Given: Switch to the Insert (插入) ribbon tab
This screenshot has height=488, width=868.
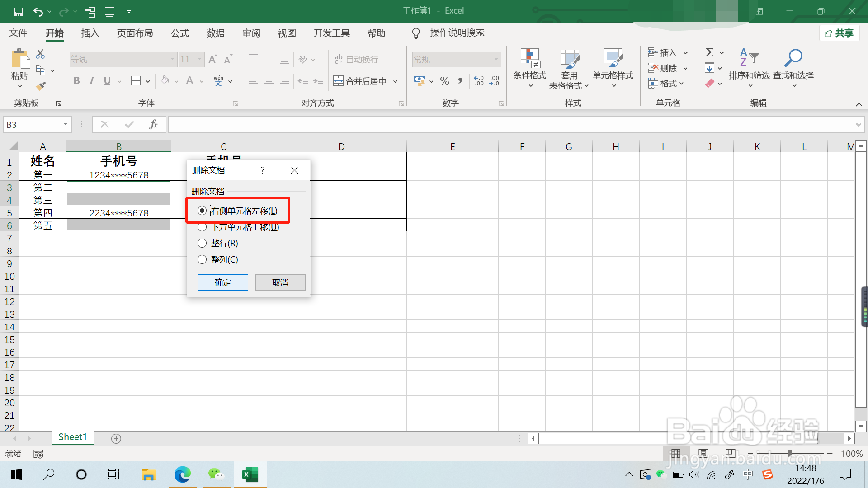Looking at the screenshot, I should pyautogui.click(x=90, y=33).
